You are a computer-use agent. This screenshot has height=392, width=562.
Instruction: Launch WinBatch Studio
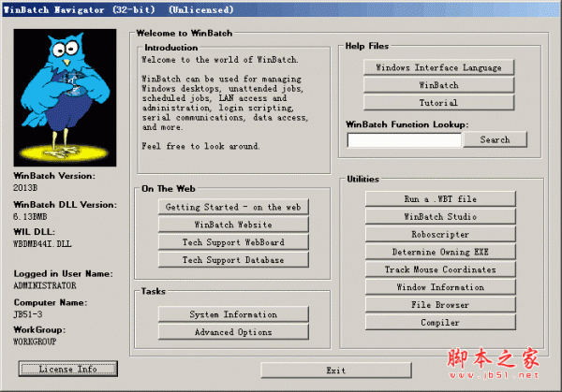click(440, 217)
